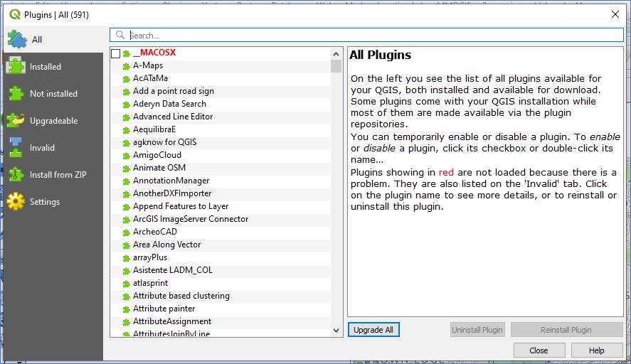Select the Attribute based clustering plugin
This screenshot has width=631, height=364.
coord(181,296)
